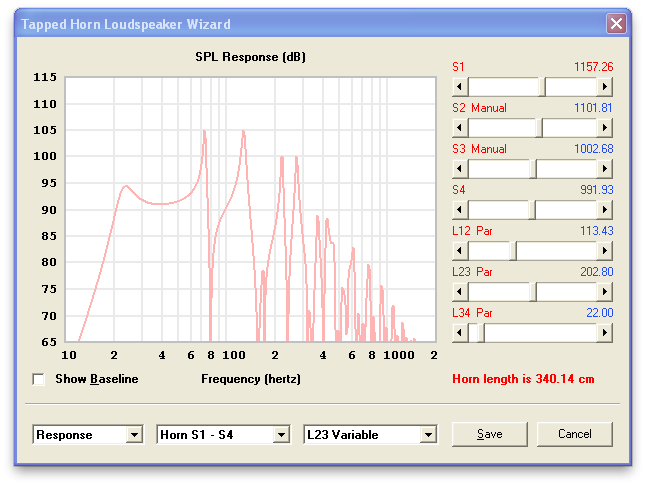Screen dimensions: 646x486
Task: Click the S2 Manual slider right arrow
Action: tap(604, 128)
